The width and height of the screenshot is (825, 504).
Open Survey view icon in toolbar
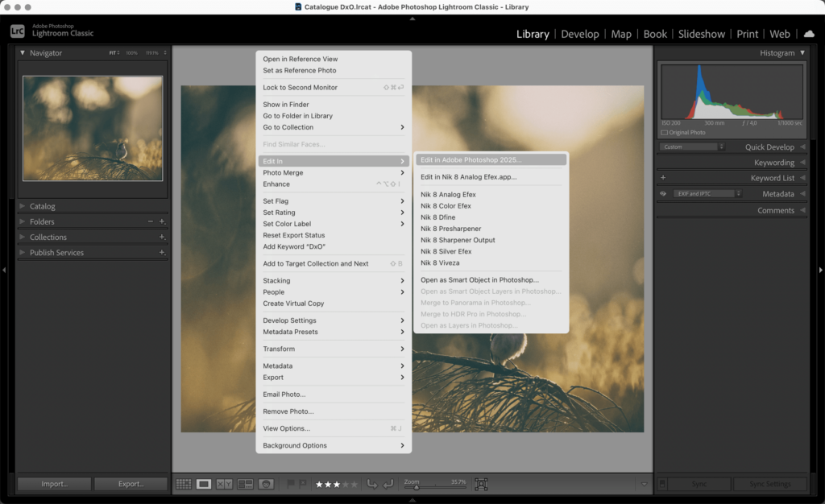pyautogui.click(x=245, y=484)
